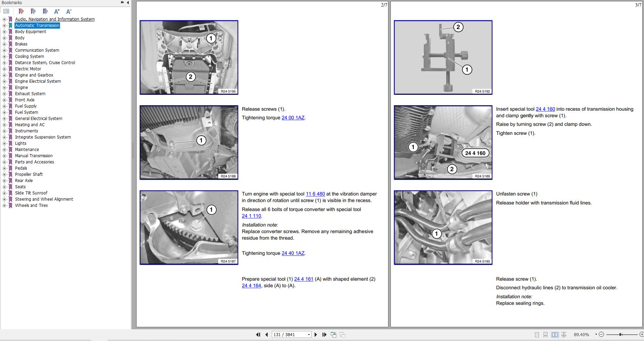Viewport: 644px width, 341px height.
Task: Switch to single page view
Action: point(537,334)
